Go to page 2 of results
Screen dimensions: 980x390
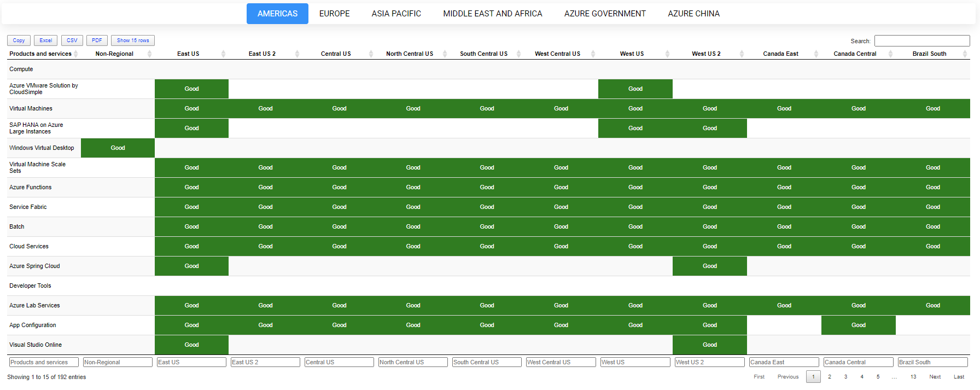[830, 377]
